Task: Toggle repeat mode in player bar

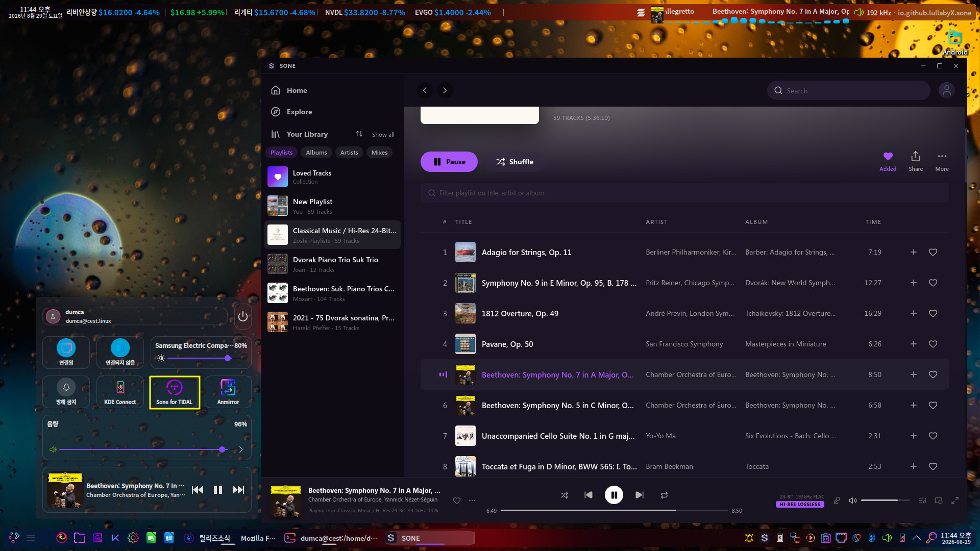Action: [664, 495]
